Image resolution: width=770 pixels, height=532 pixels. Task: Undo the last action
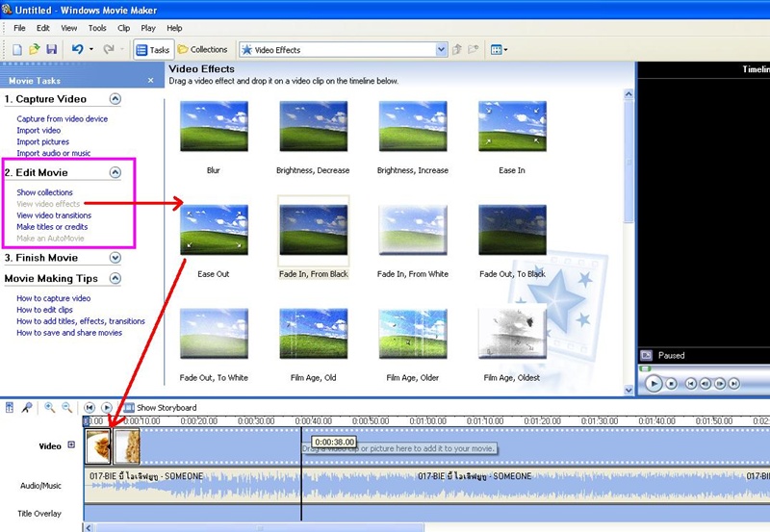[78, 49]
